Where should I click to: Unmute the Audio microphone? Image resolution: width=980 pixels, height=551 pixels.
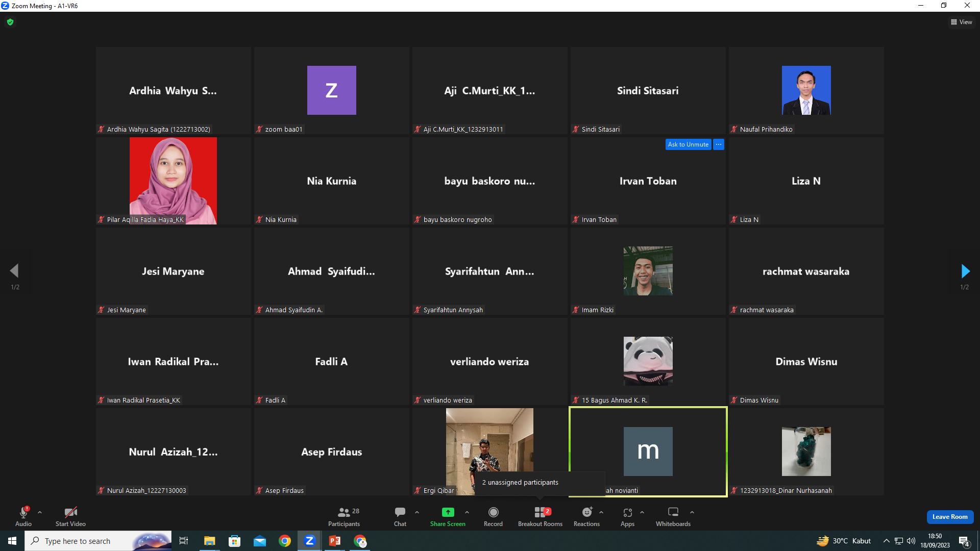23,516
